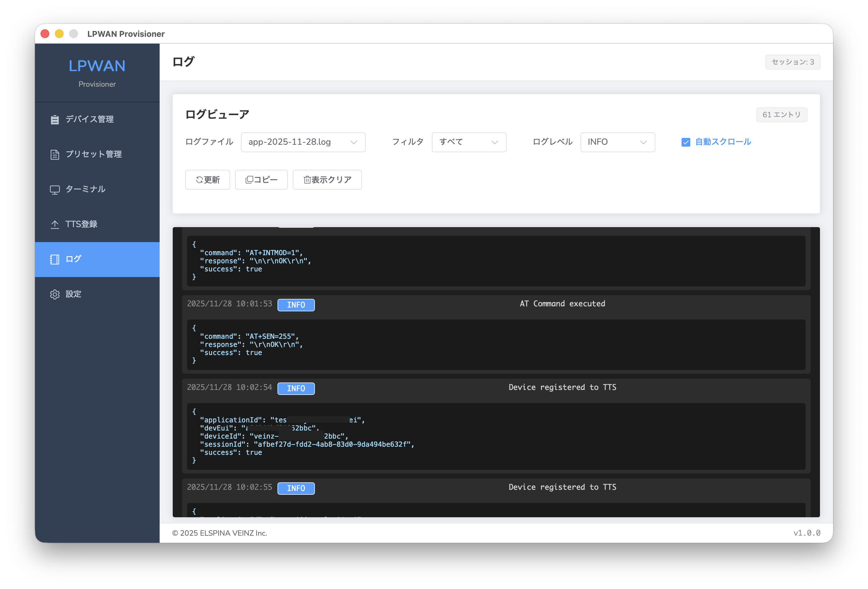
Task: Go to TTS登録 in the sidebar
Action: tap(81, 224)
